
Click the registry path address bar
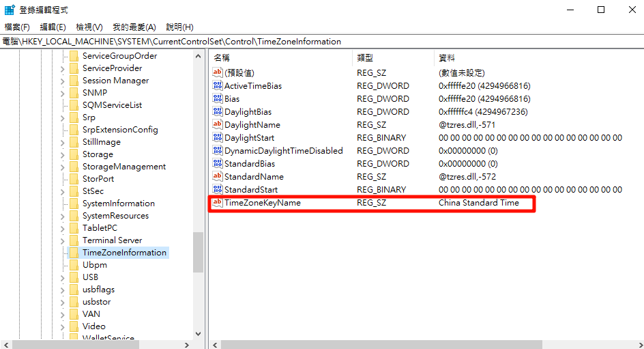tap(321, 42)
